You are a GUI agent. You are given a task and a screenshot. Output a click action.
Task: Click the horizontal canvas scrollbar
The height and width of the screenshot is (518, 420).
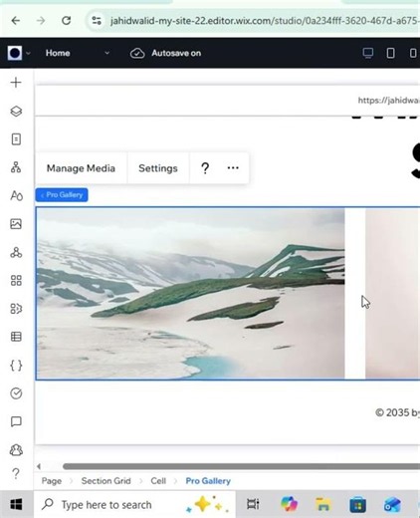click(241, 466)
